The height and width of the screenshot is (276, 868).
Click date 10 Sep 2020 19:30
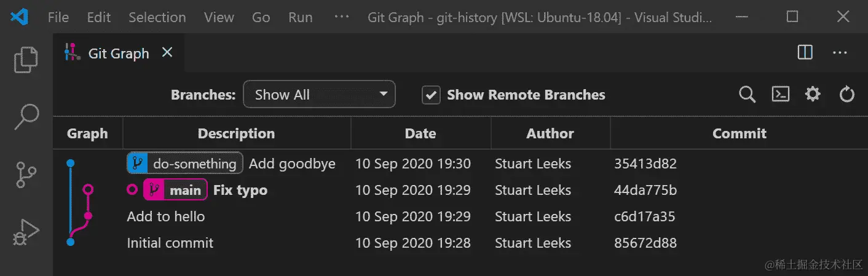click(x=413, y=164)
